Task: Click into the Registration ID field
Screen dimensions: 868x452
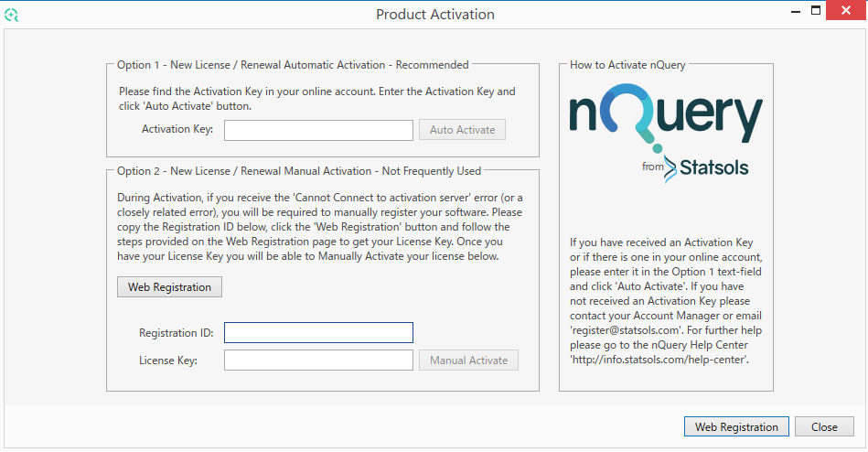Action: point(318,332)
